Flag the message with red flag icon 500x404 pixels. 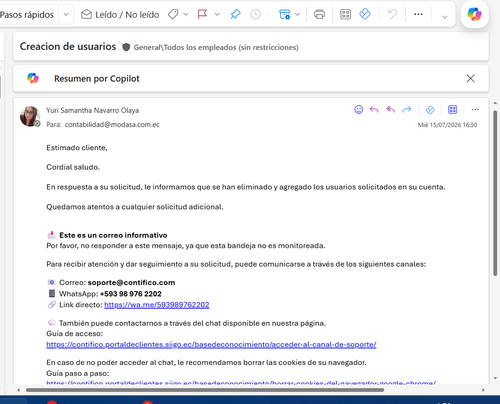tap(202, 14)
